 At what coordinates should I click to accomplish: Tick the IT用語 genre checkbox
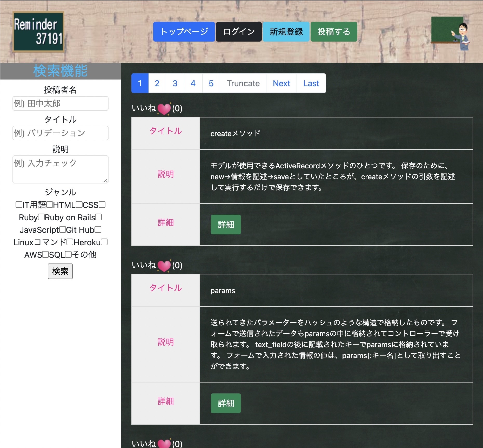19,205
